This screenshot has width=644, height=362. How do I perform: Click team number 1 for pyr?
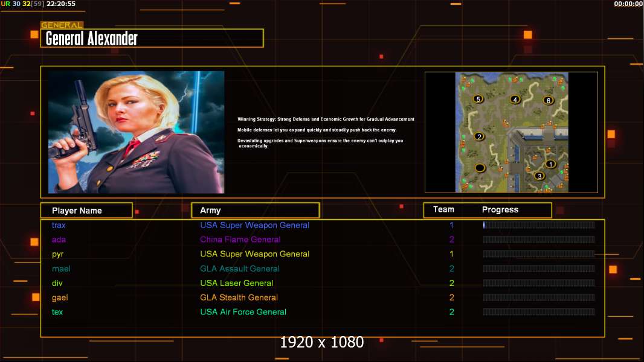(451, 254)
